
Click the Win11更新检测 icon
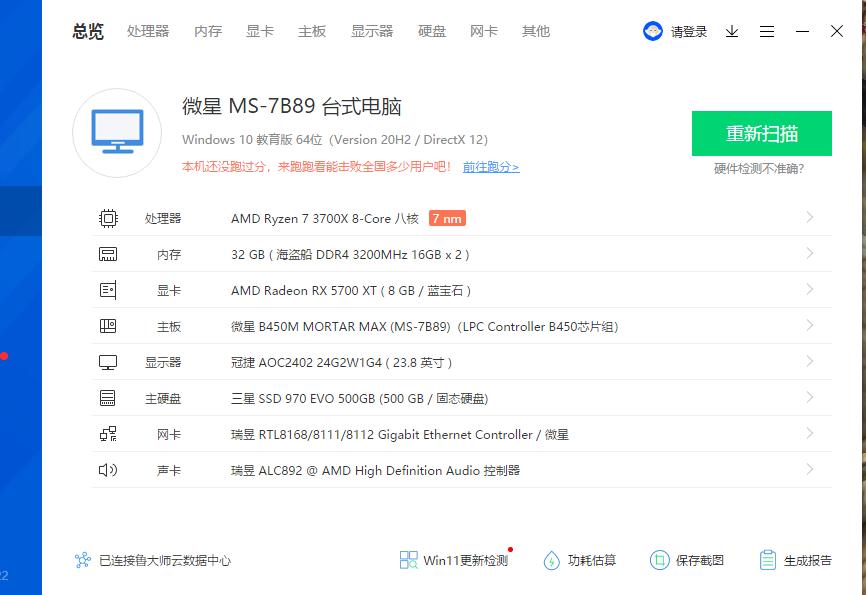pos(409,560)
